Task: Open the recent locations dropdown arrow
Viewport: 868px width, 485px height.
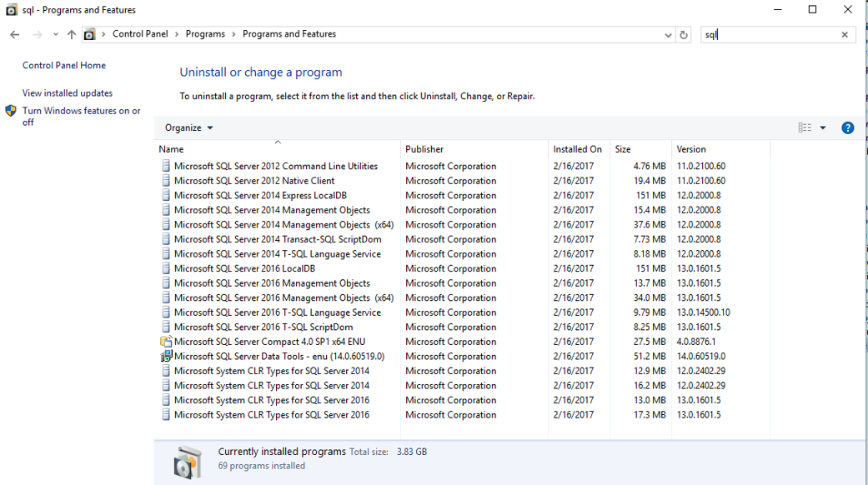Action: pos(55,34)
